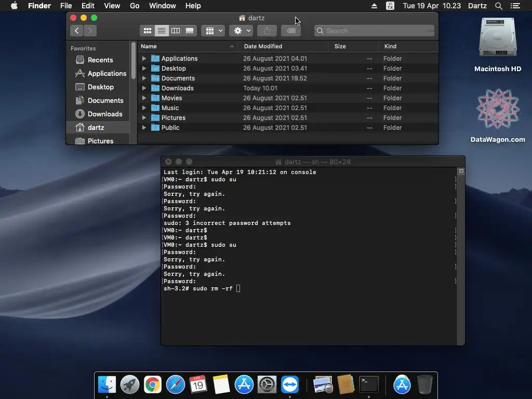Sort by the Size column header

click(x=353, y=46)
